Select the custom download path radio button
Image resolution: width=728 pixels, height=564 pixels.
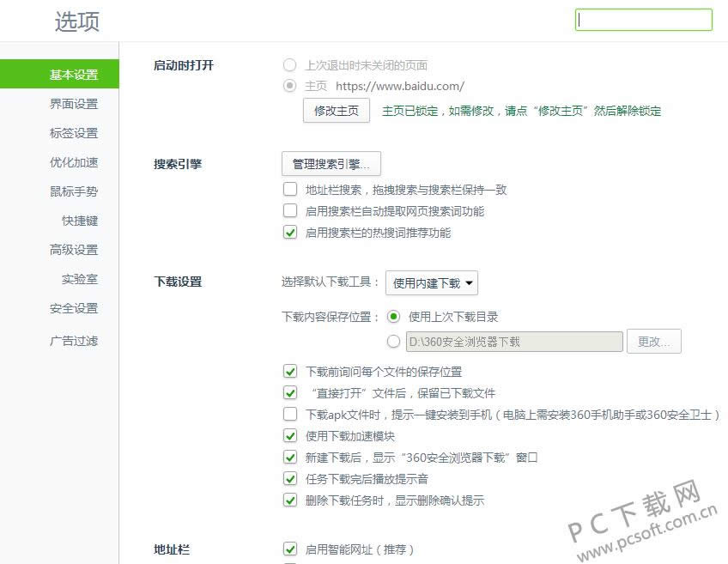[394, 342]
